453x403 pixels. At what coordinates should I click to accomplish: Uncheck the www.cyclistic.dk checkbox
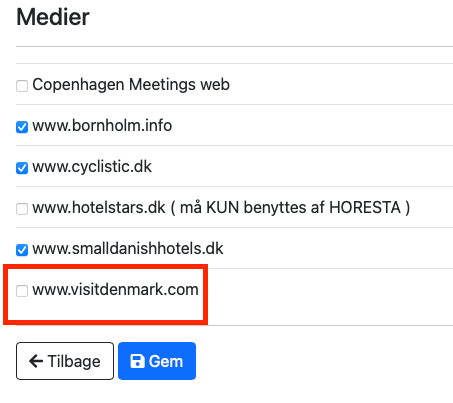point(22,168)
